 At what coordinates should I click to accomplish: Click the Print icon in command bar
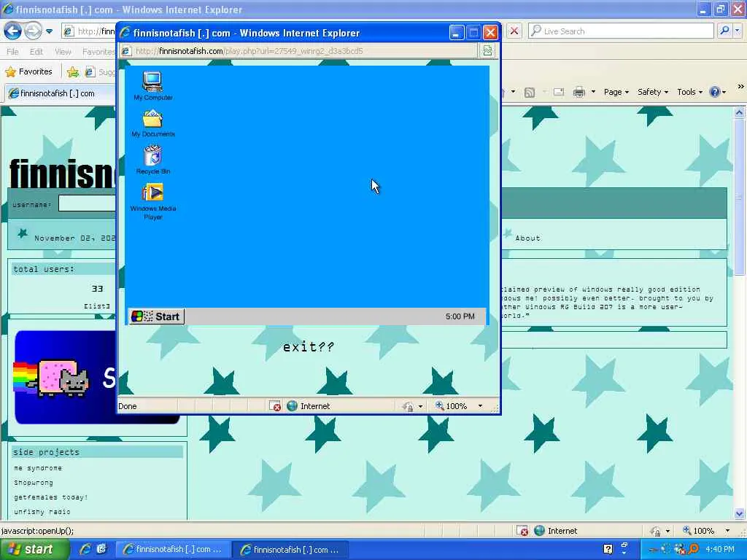(x=578, y=93)
